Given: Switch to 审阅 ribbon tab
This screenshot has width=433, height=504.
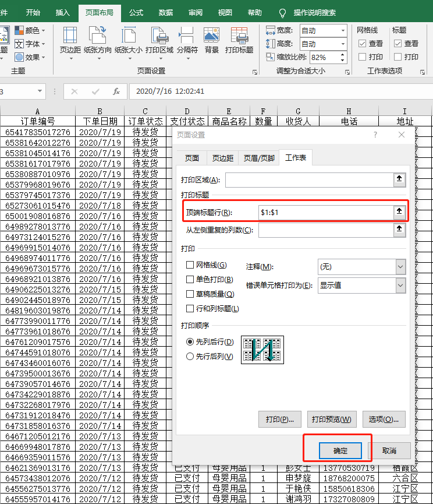Looking at the screenshot, I should point(195,13).
